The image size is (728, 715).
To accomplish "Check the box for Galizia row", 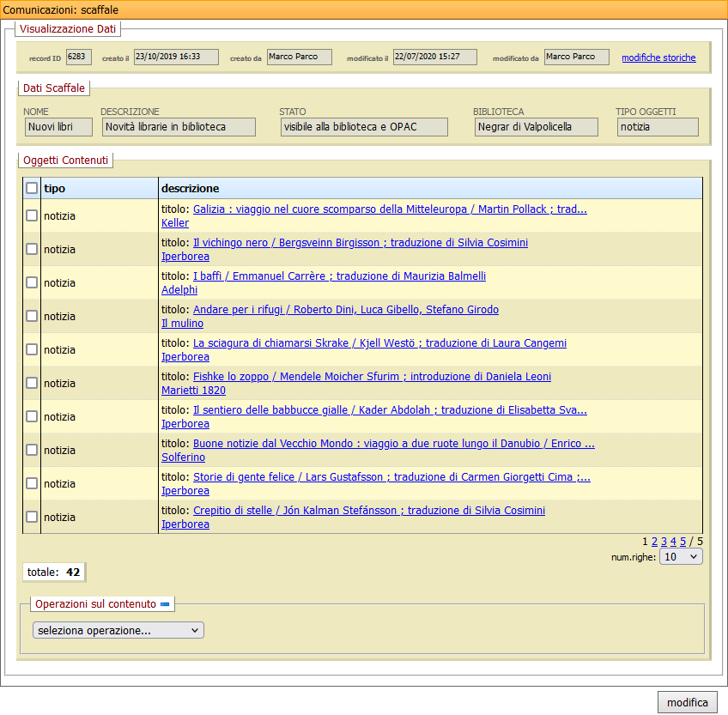I will [32, 215].
